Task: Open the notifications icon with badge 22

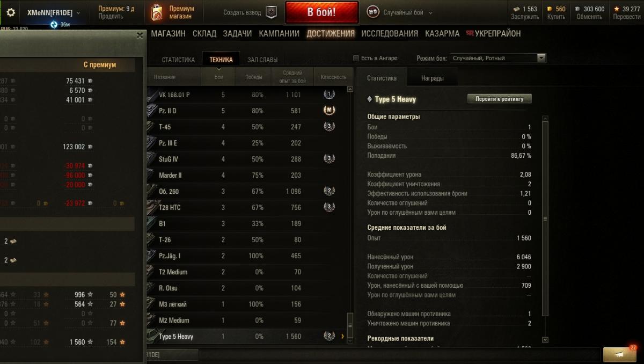Action: point(620,354)
